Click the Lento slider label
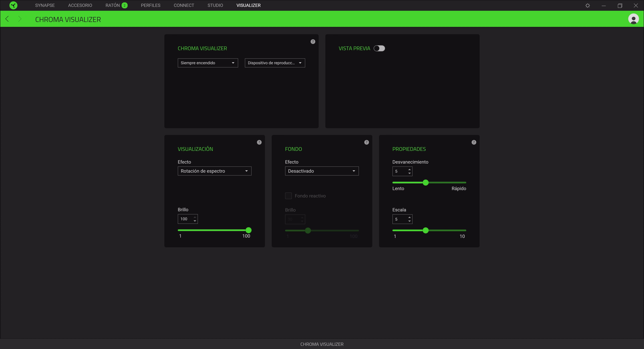The image size is (644, 349). (x=398, y=189)
